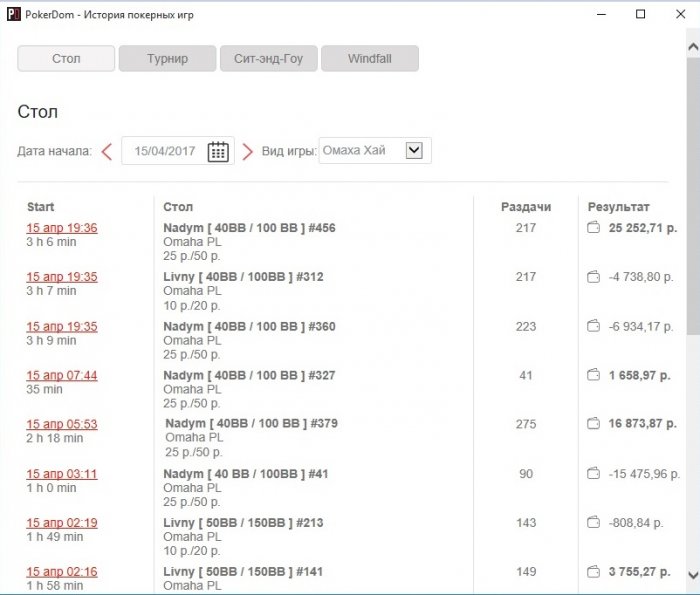700x595 pixels.
Task: Open session link 15 апр 03:11
Action: click(62, 473)
